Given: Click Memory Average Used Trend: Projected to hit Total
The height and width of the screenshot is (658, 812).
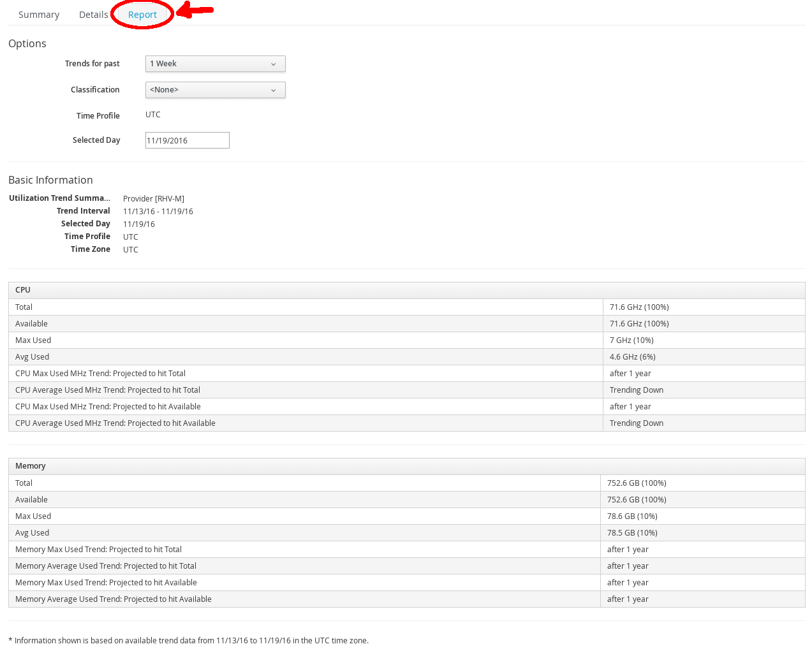Looking at the screenshot, I should click(106, 566).
